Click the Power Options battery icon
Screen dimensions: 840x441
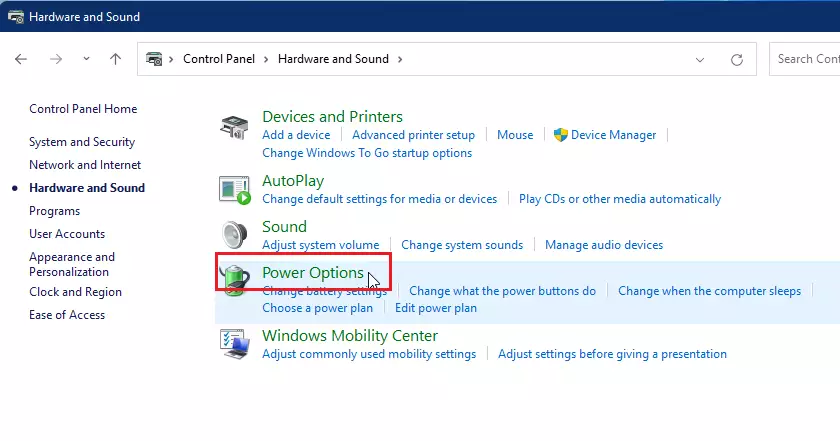(x=235, y=280)
